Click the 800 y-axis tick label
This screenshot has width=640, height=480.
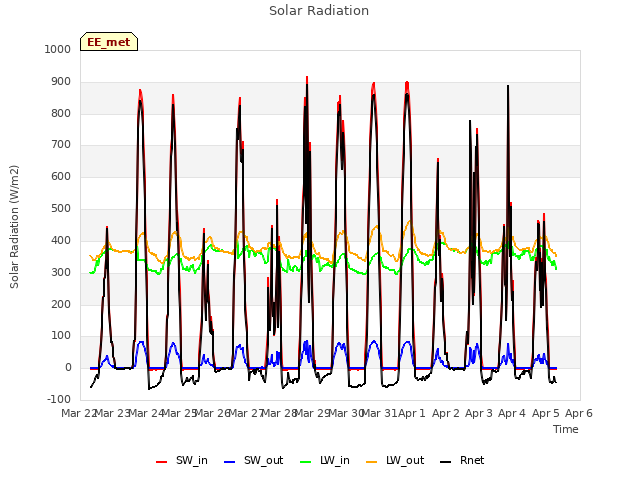[x=61, y=113]
